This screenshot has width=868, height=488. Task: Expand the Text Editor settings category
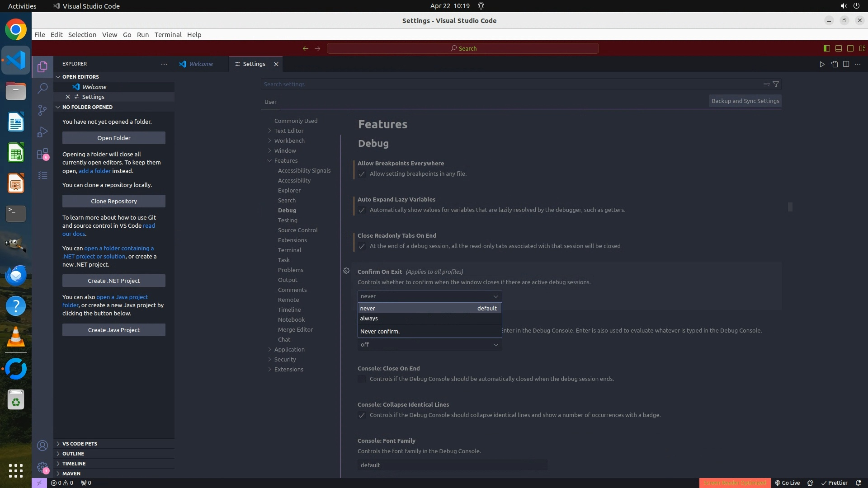(288, 131)
